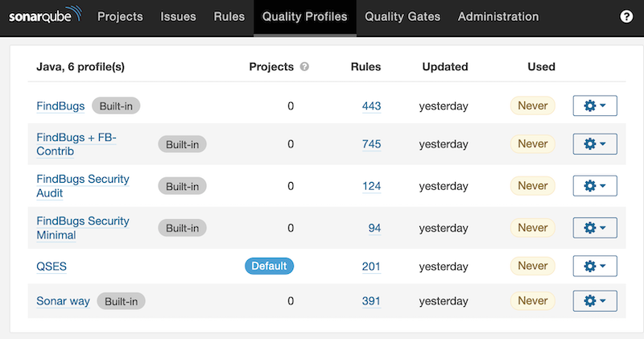The image size is (644, 339).
Task: Click the Never badge in QSES row
Action: pyautogui.click(x=533, y=266)
